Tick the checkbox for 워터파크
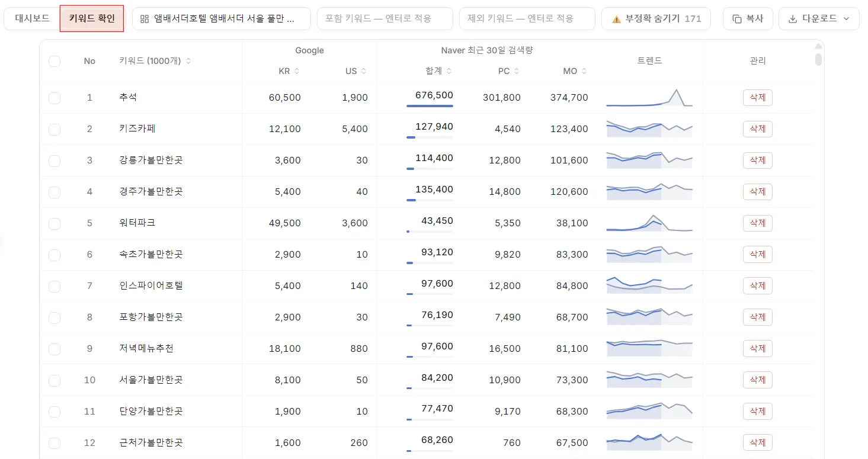This screenshot has width=868, height=459. coord(55,223)
